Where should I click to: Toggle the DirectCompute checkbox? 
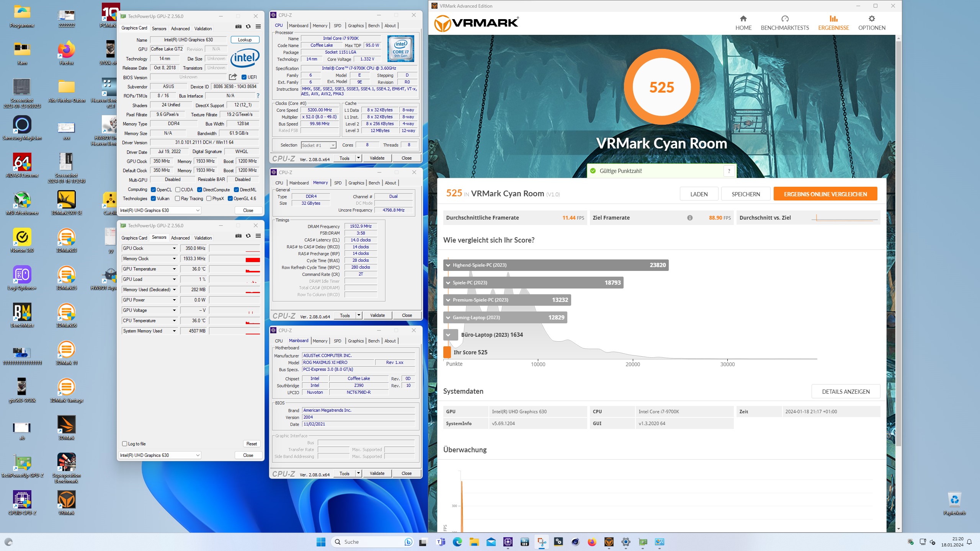click(x=199, y=190)
